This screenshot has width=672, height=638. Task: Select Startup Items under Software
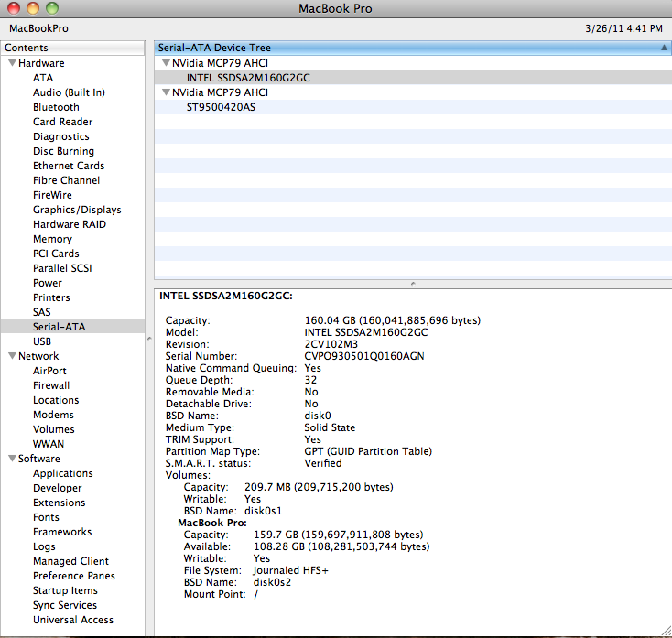click(65, 590)
